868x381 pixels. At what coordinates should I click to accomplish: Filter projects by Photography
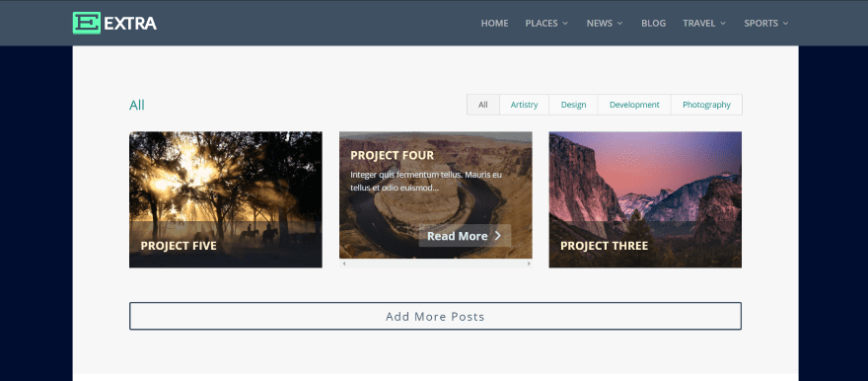[x=706, y=105]
